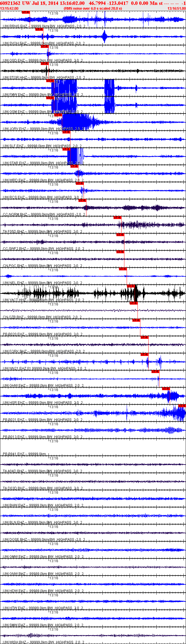Click the event header '60821362 UW Jul 18, 2014'
186x644 pixels.
pyautogui.click(x=30, y=3)
